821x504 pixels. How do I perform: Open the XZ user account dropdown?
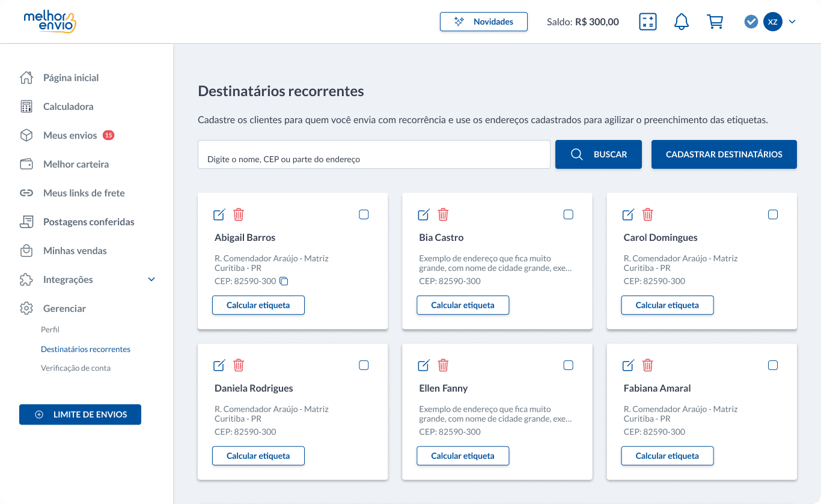point(780,22)
